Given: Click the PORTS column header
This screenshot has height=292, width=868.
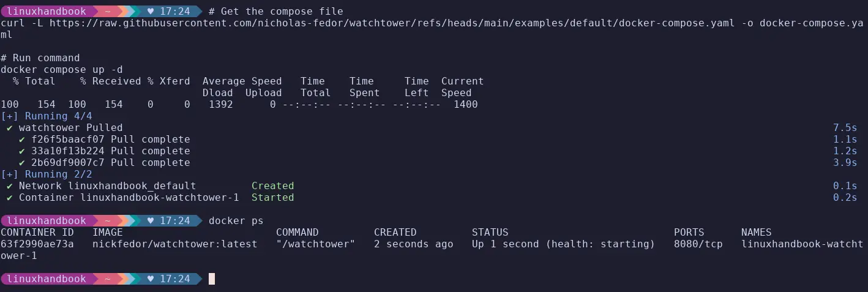Looking at the screenshot, I should [x=689, y=233].
